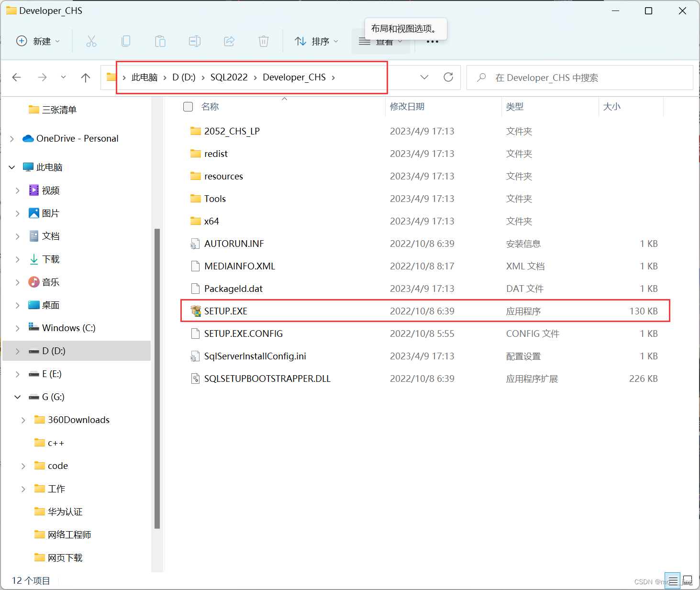Toggle the select-all checkbox in header
The width and height of the screenshot is (700, 590).
coord(188,107)
